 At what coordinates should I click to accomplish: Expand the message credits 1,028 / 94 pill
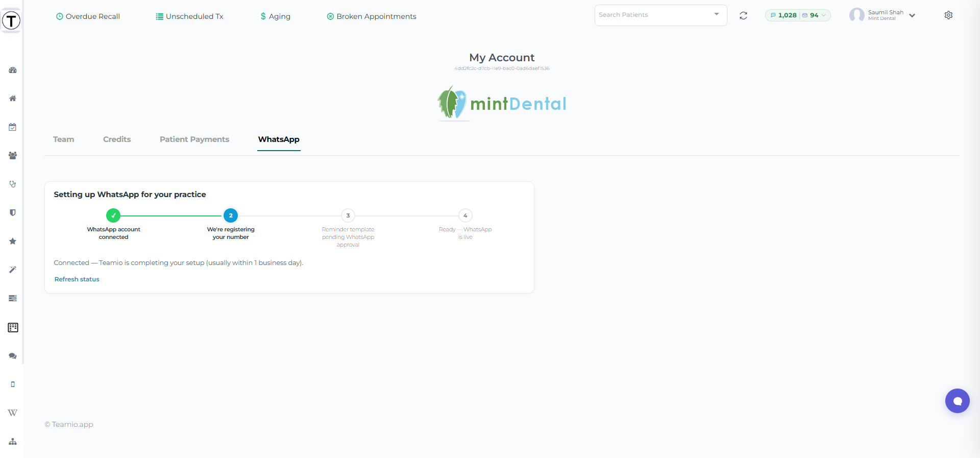(798, 15)
